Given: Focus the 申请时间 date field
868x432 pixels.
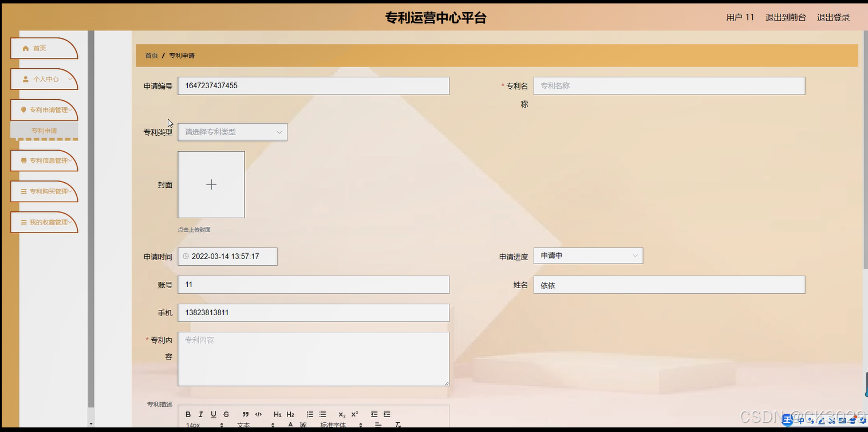Looking at the screenshot, I should coord(227,257).
